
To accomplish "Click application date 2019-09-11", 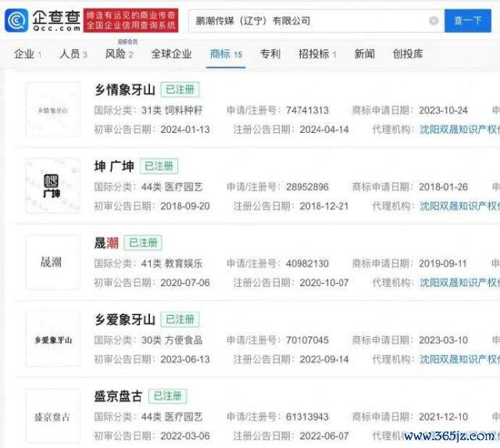I will (443, 263).
